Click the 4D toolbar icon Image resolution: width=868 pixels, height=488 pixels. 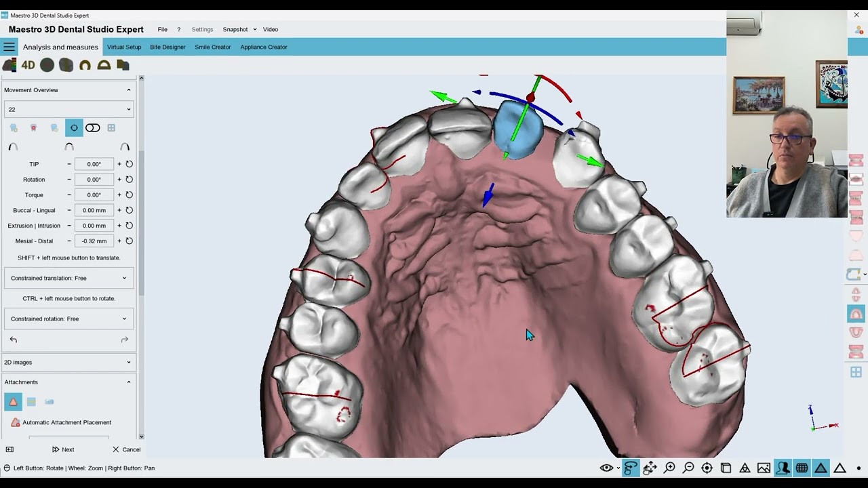(28, 65)
